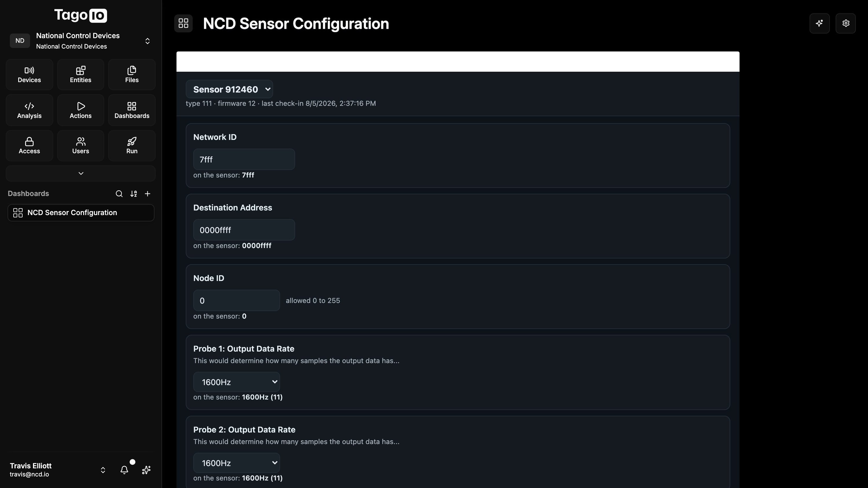
Task: Open the Actions section
Action: [80, 110]
